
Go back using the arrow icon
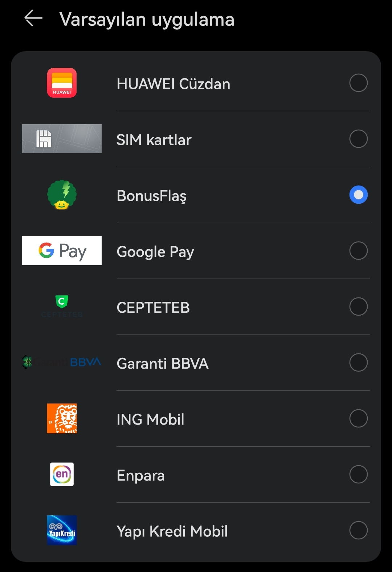(x=33, y=18)
